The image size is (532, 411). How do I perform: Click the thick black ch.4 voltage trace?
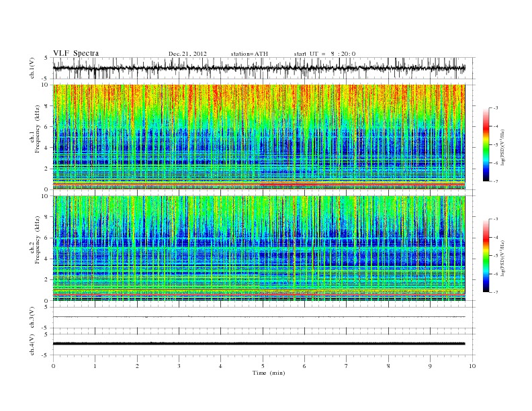[x=259, y=344]
